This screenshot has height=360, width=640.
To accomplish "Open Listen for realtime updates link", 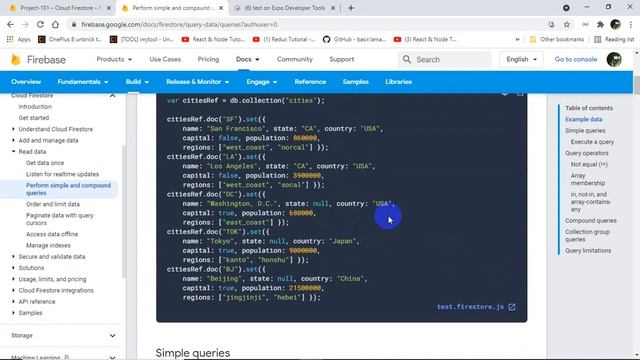I will pos(62,174).
